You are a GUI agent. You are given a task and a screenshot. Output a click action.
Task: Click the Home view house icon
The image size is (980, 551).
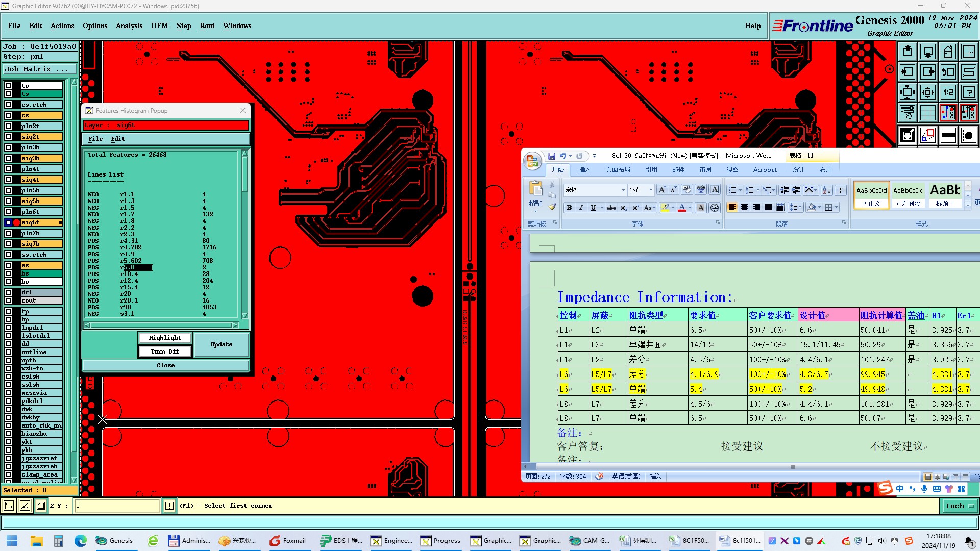948,52
